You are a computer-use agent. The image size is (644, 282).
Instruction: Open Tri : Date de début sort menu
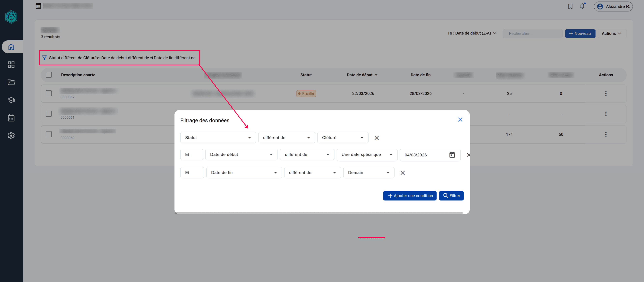[471, 33]
